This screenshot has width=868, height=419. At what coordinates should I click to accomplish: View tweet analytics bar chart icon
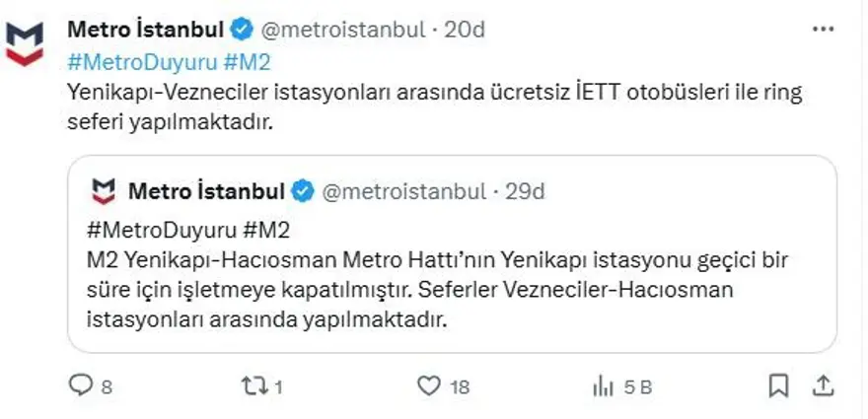[x=604, y=386]
